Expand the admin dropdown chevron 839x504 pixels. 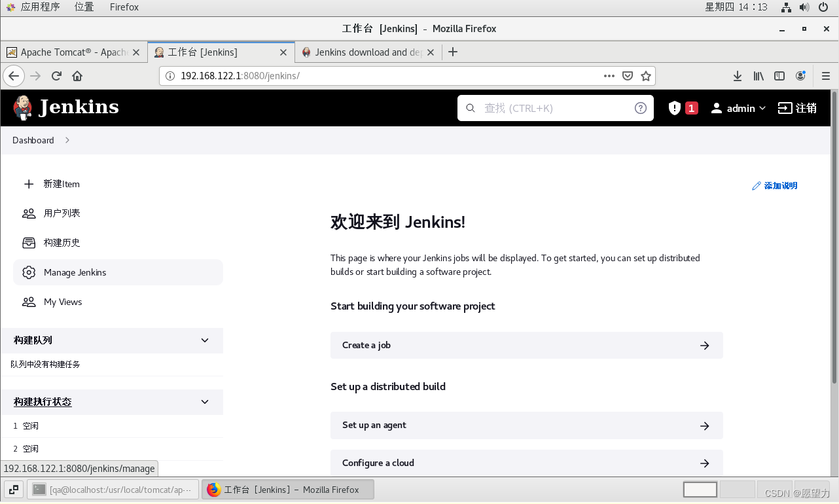762,109
